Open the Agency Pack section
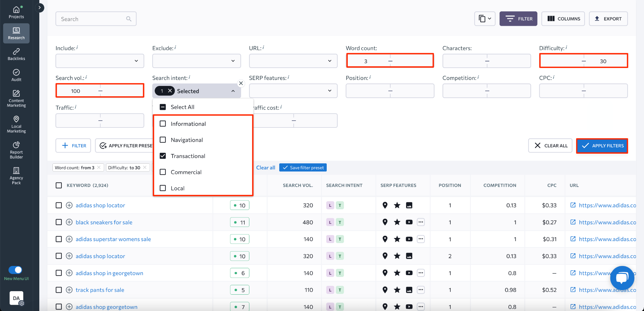The height and width of the screenshot is (311, 644). (x=16, y=175)
